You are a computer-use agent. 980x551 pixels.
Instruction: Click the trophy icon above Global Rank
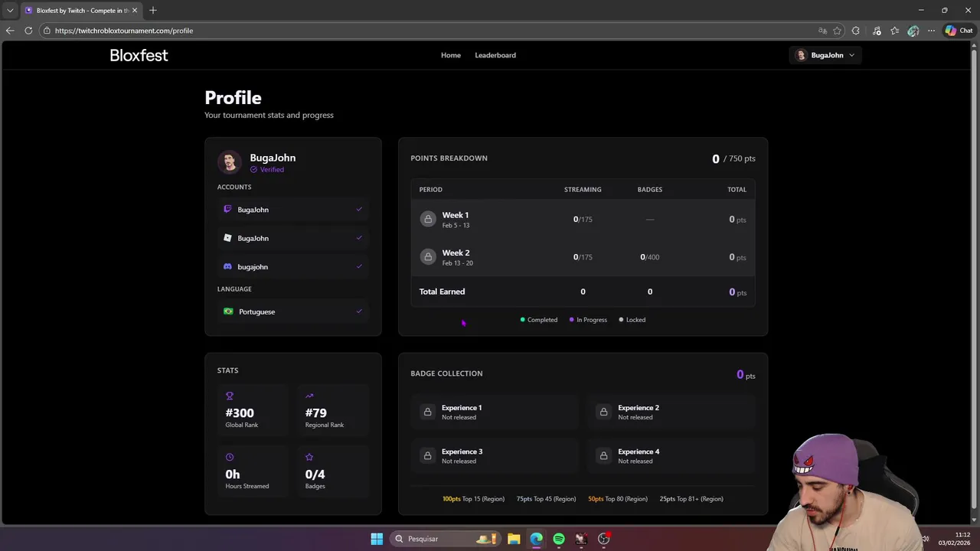[229, 396]
